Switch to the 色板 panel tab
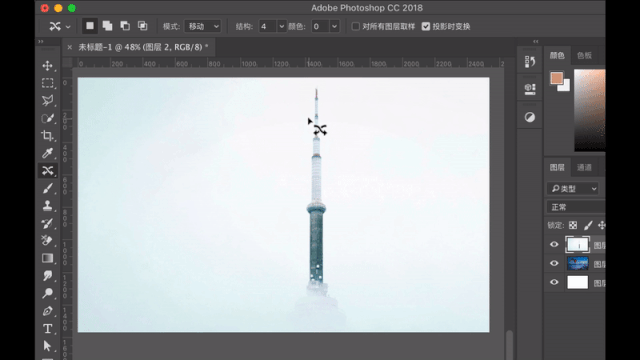640x360 pixels. (x=584, y=56)
